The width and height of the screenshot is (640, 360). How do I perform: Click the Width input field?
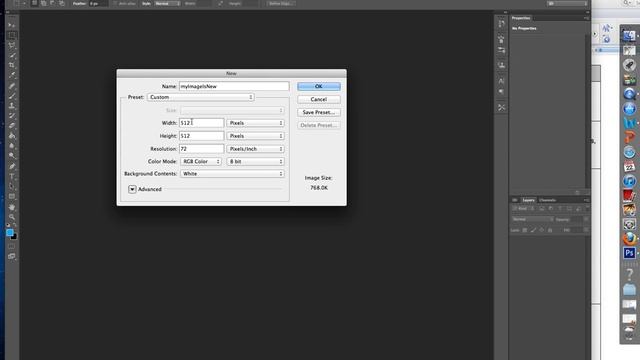pos(202,123)
